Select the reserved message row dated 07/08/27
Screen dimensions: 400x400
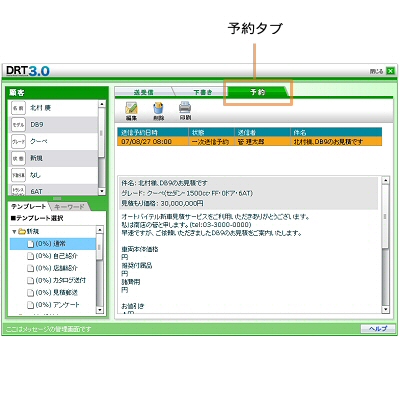coord(249,142)
